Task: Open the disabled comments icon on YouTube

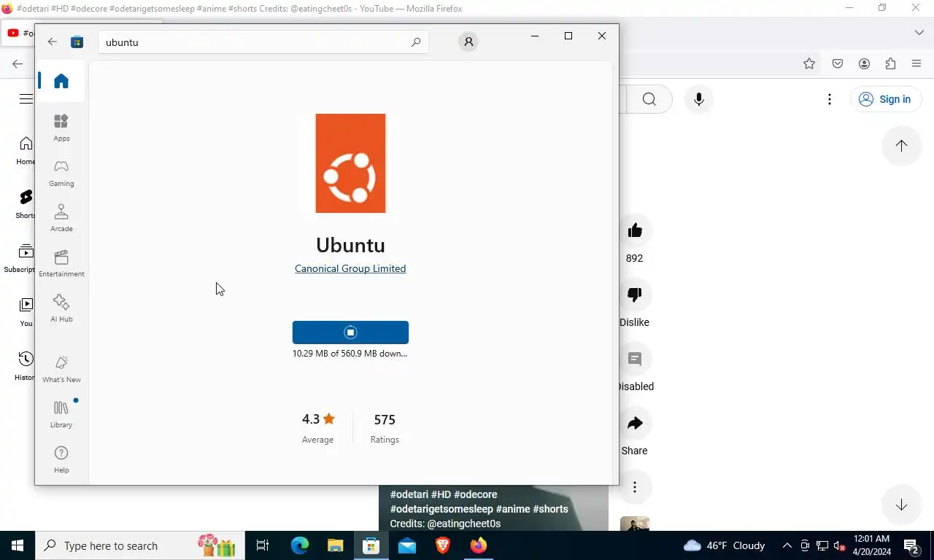Action: pyautogui.click(x=635, y=359)
